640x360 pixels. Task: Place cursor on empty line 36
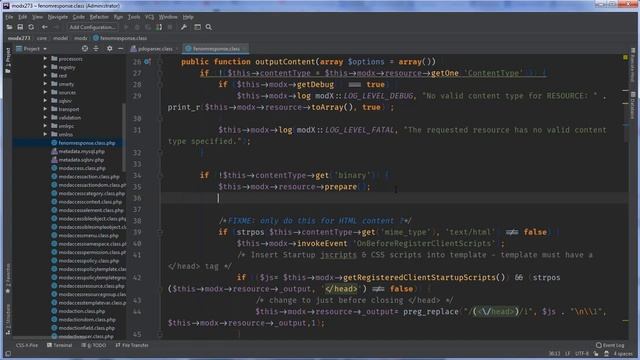394,198
